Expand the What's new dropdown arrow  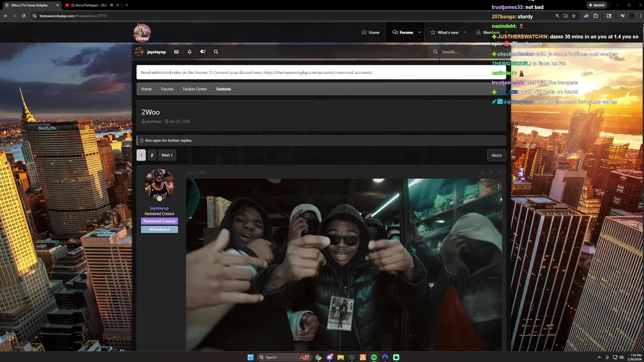464,32
